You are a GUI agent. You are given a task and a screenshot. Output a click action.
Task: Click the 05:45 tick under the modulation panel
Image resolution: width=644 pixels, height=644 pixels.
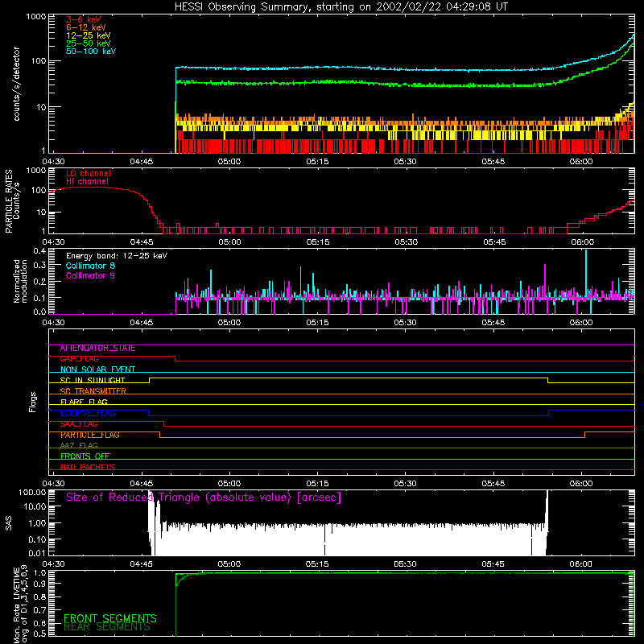tap(493, 323)
